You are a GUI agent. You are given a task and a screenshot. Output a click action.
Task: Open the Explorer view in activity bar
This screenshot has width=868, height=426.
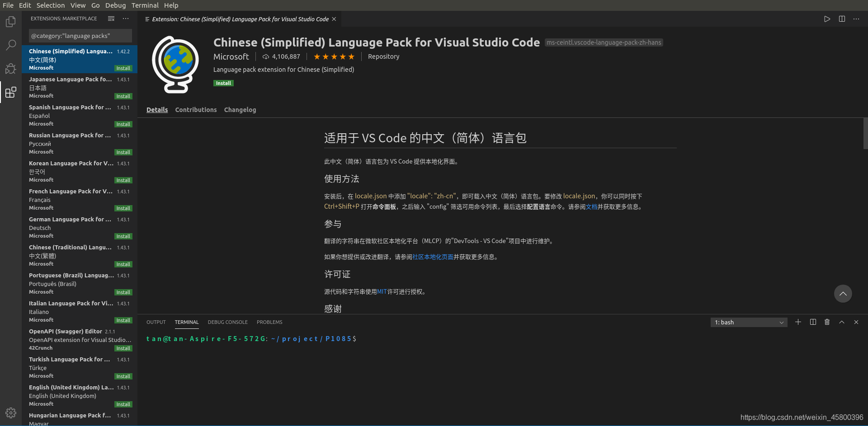tap(11, 22)
